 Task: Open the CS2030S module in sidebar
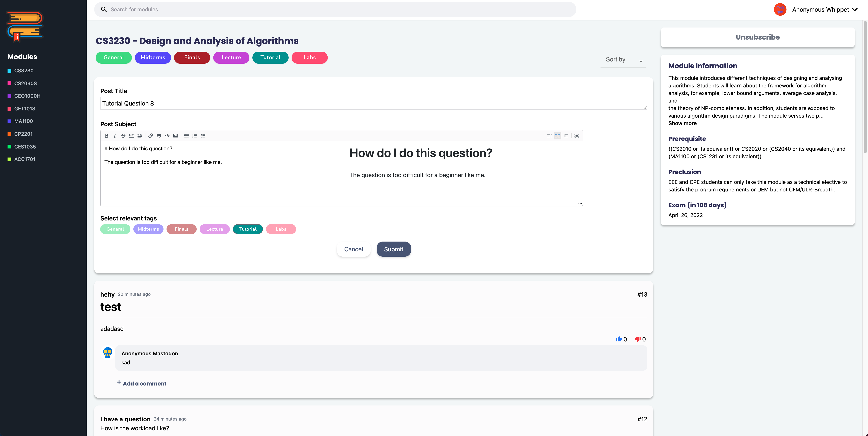coord(25,83)
